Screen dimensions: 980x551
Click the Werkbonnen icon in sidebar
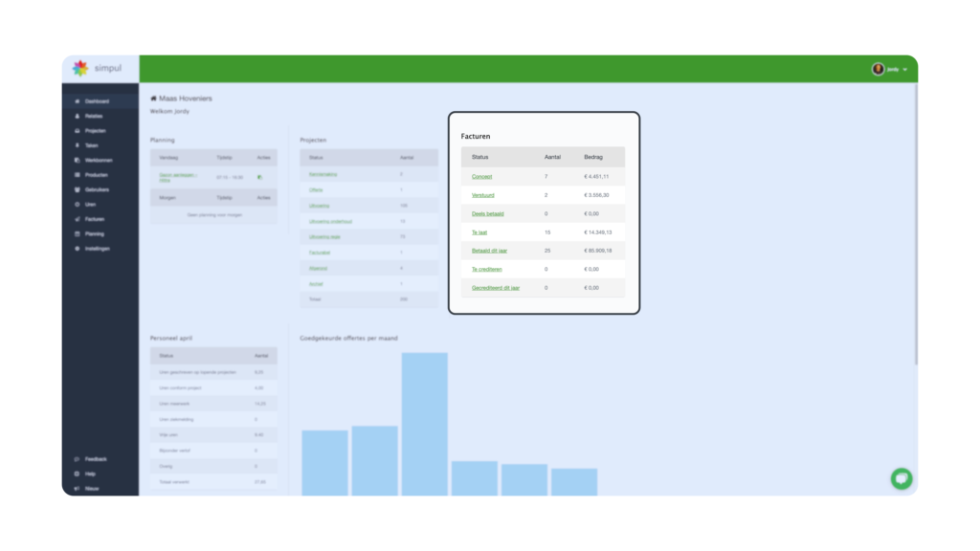pos(78,160)
